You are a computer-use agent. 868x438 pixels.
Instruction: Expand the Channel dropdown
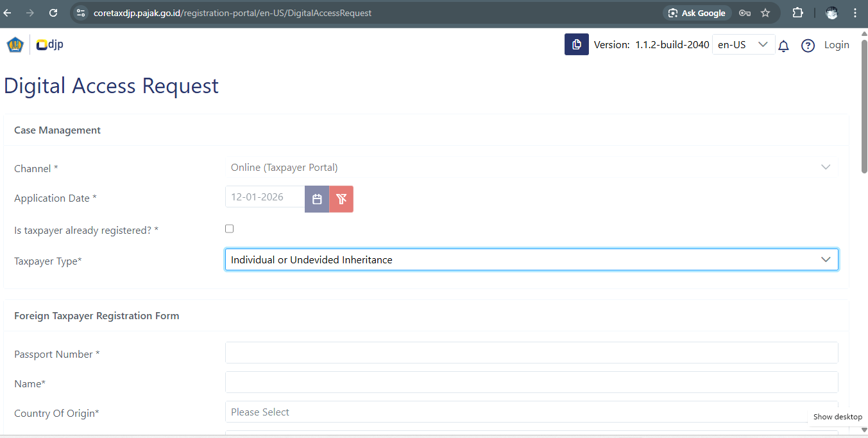point(531,167)
